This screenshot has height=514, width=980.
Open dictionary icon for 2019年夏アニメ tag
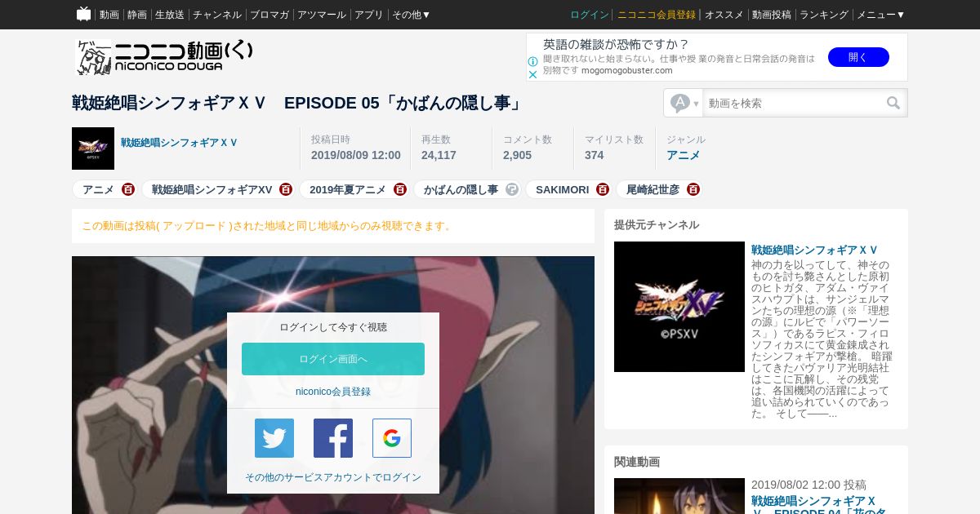pos(400,189)
